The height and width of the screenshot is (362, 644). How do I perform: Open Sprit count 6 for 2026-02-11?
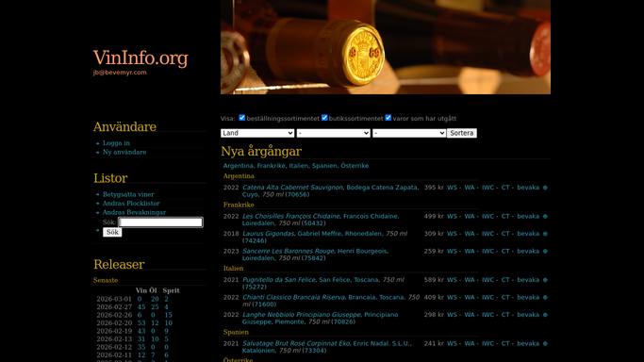pos(166,355)
